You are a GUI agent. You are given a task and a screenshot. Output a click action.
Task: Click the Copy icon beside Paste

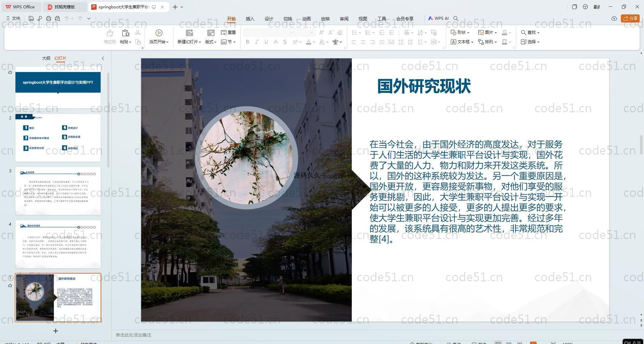pos(138,42)
